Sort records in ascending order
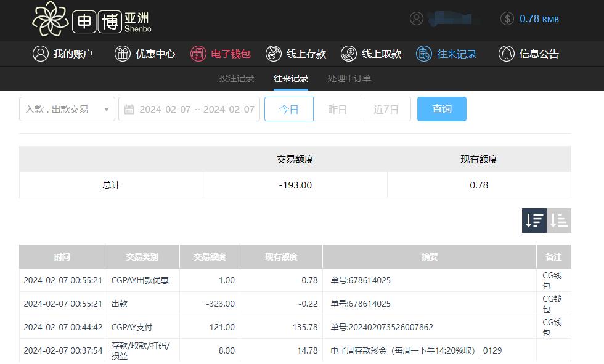Viewport: 604px width, 364px height. 559,220
